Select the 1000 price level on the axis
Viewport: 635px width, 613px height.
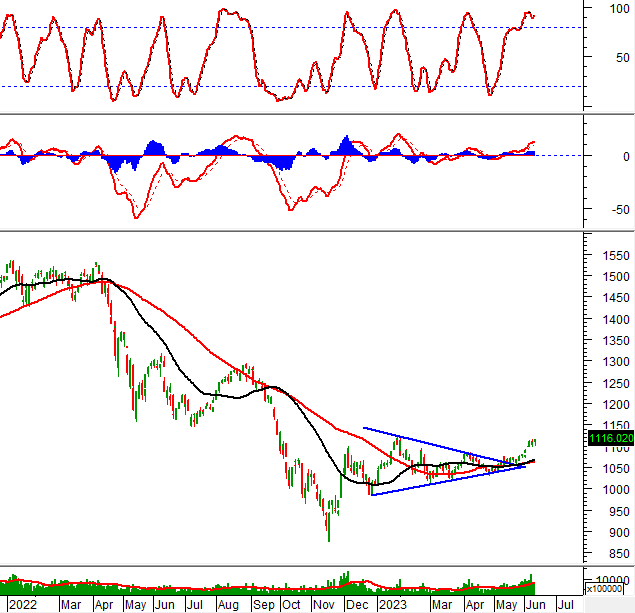coord(605,490)
